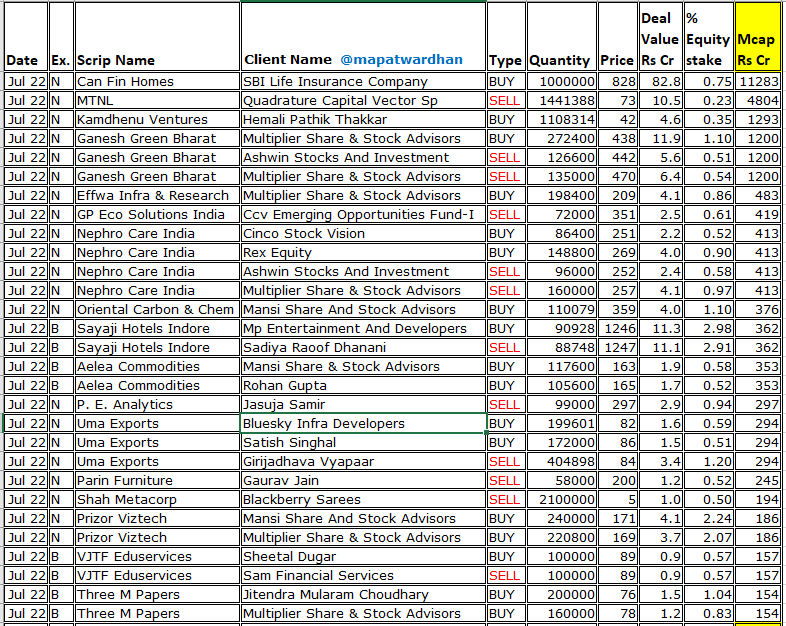Select the 'Kamdhenu Ventures' cell
Image resolution: width=786 pixels, height=626 pixels.
click(x=157, y=119)
